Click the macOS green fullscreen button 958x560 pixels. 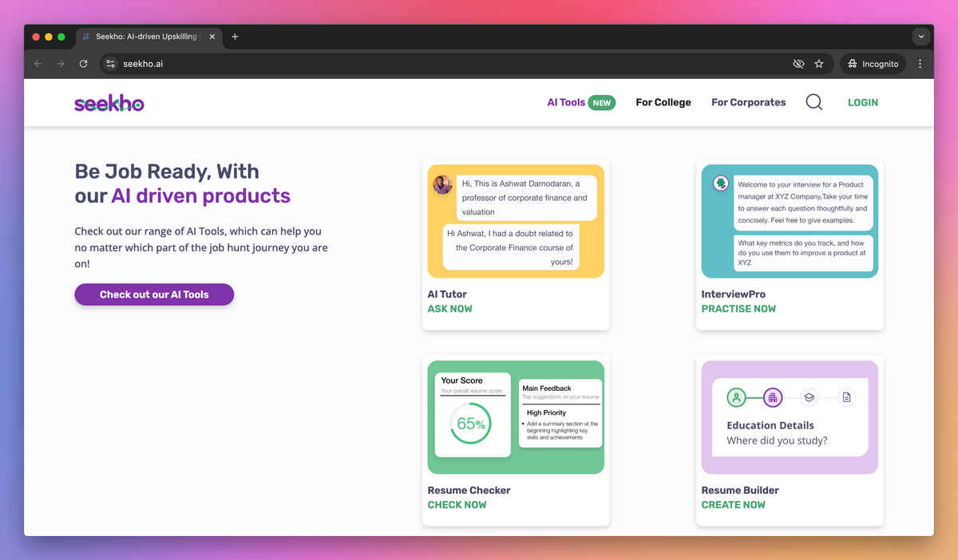[61, 37]
